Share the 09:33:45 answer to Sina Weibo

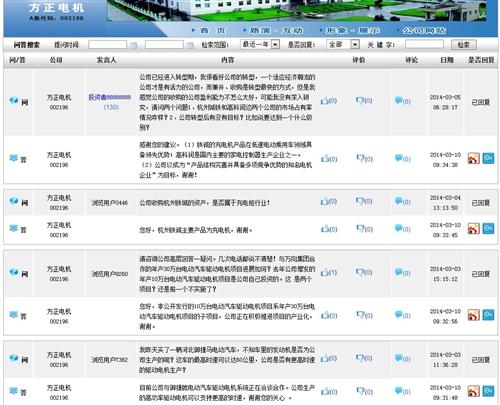pos(474,229)
